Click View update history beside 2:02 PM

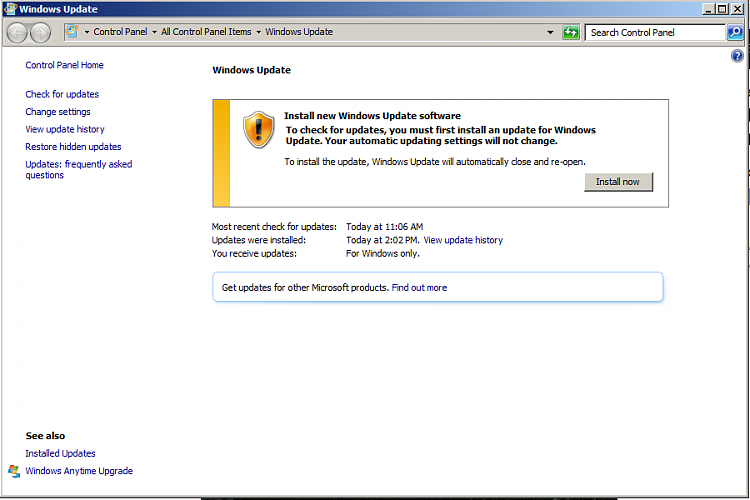[463, 240]
